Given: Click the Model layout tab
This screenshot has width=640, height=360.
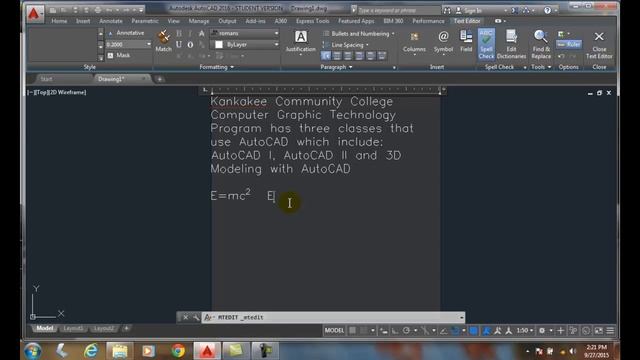Looking at the screenshot, I should click(x=44, y=328).
